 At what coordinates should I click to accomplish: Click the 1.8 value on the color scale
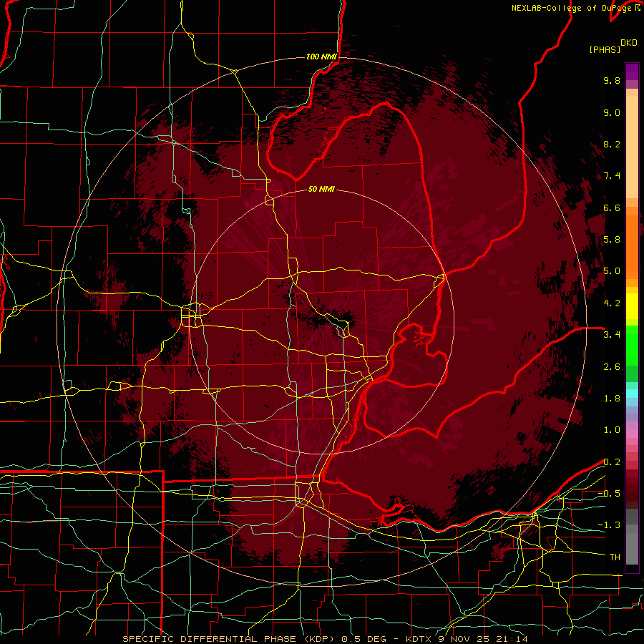(x=612, y=399)
